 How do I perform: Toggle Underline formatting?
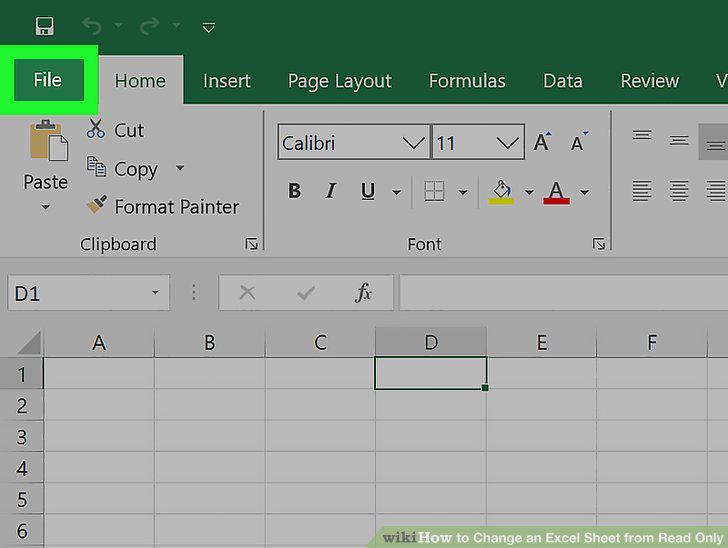point(368,191)
